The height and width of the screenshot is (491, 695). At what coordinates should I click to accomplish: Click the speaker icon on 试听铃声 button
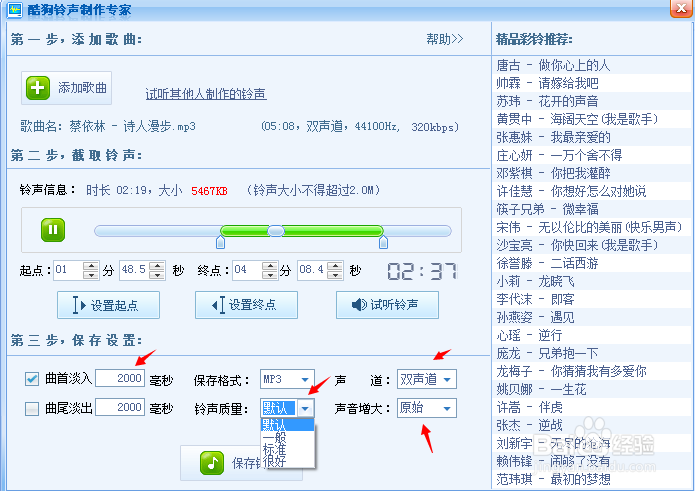click(359, 305)
